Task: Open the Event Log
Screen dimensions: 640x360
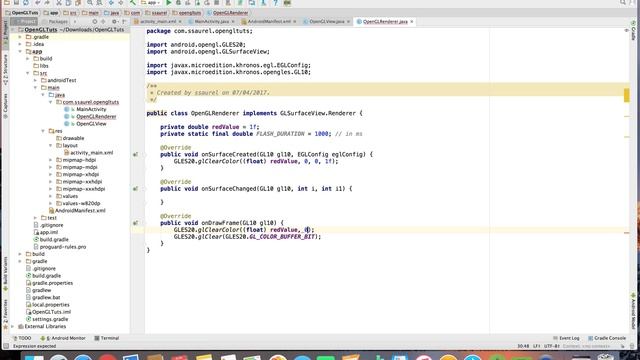Action: coord(566,338)
